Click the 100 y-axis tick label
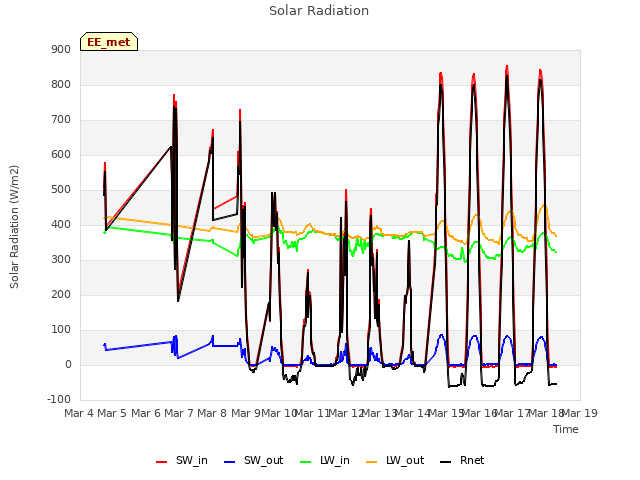Screen dimensions: 640x480 coord(61,330)
